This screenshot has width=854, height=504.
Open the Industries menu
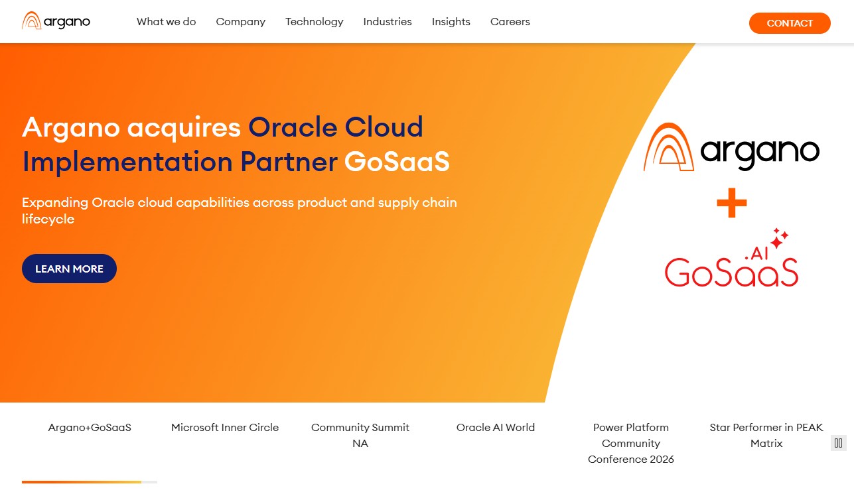coord(388,22)
